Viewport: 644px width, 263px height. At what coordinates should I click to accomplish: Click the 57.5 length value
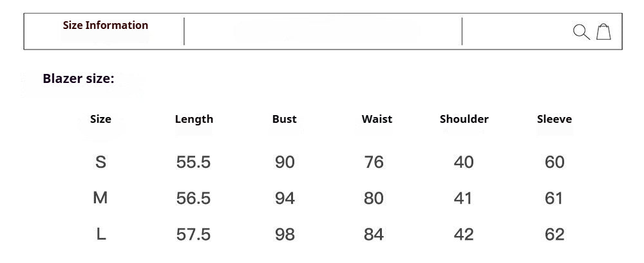click(193, 234)
